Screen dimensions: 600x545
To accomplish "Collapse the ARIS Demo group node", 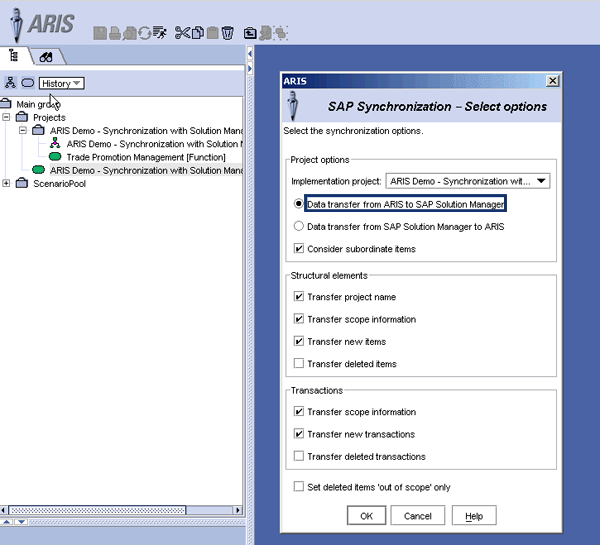I will 23,130.
